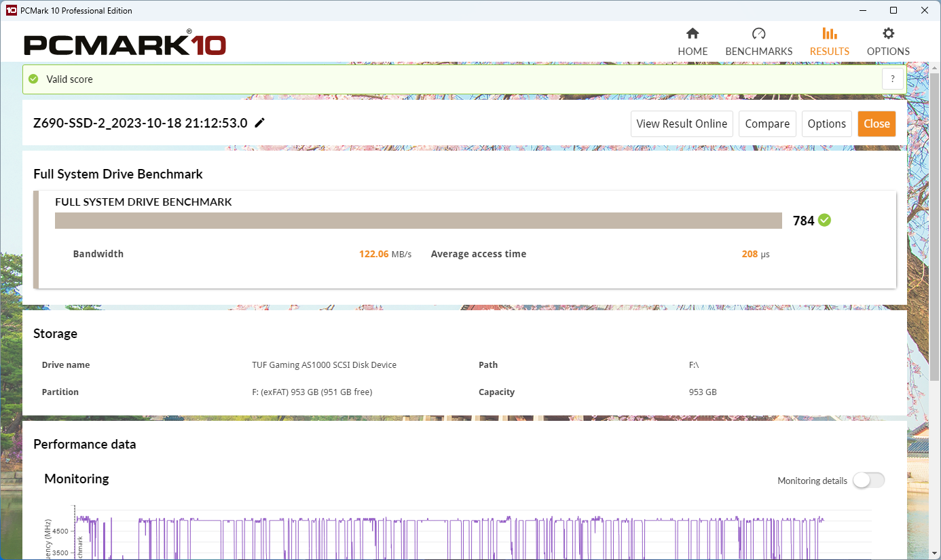Click the Drive name label
Viewport: 941px width, 560px height.
[66, 365]
